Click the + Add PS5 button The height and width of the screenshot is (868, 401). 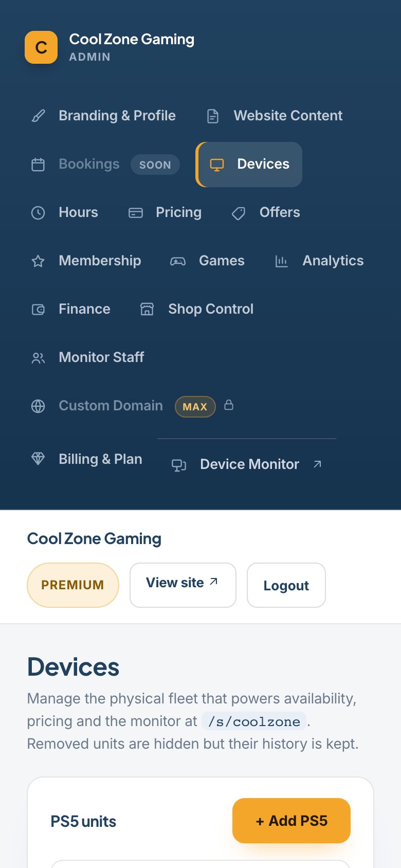[x=291, y=821]
